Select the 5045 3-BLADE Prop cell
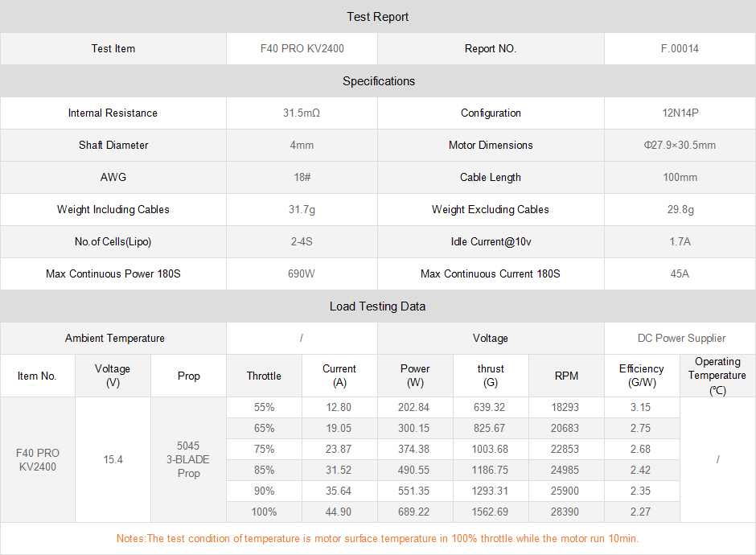756x555 pixels. 188,459
